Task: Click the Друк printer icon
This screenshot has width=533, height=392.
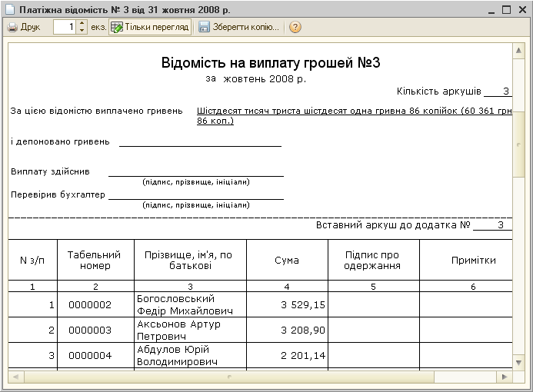Action: pos(12,27)
